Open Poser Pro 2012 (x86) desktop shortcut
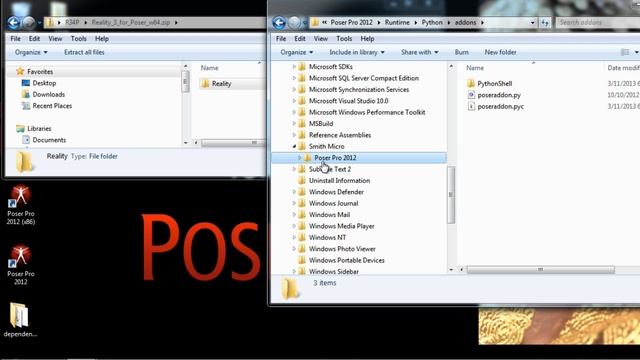640x360 pixels. tap(20, 204)
